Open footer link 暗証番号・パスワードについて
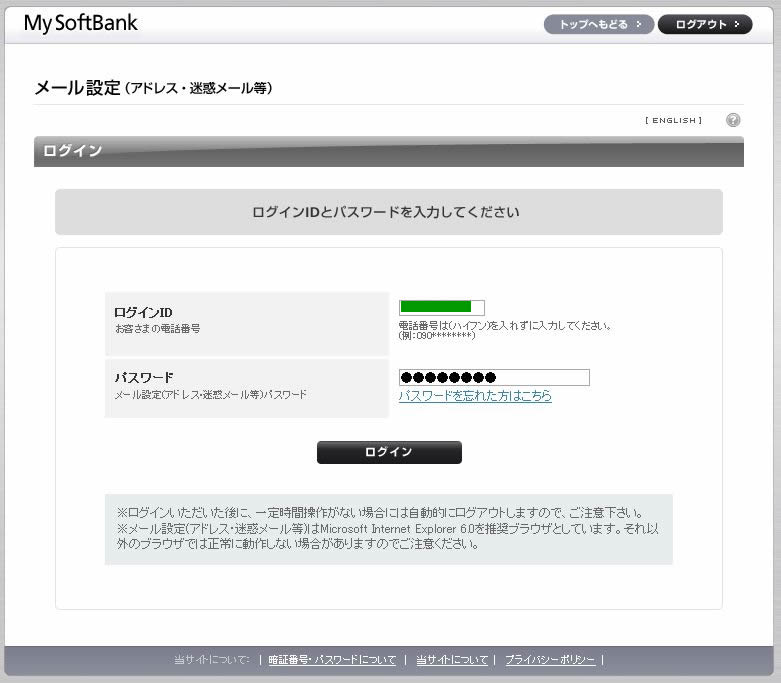This screenshot has height=683, width=781. 332,660
